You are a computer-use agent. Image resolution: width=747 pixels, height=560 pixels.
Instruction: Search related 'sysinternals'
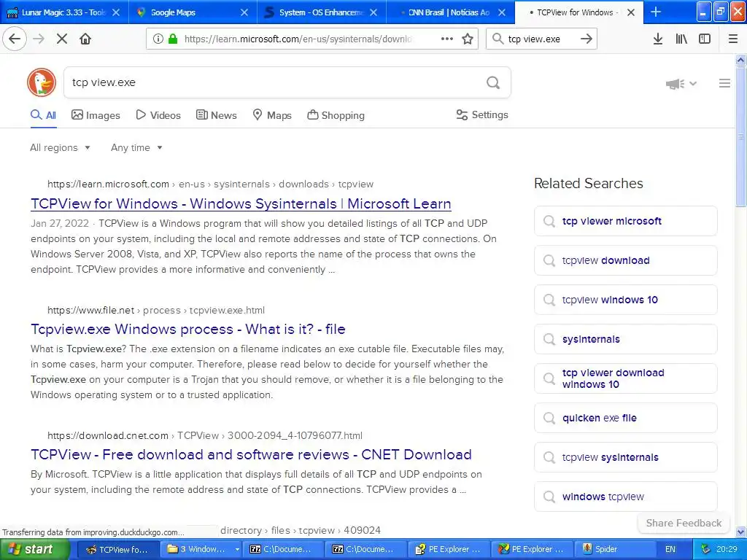(625, 339)
